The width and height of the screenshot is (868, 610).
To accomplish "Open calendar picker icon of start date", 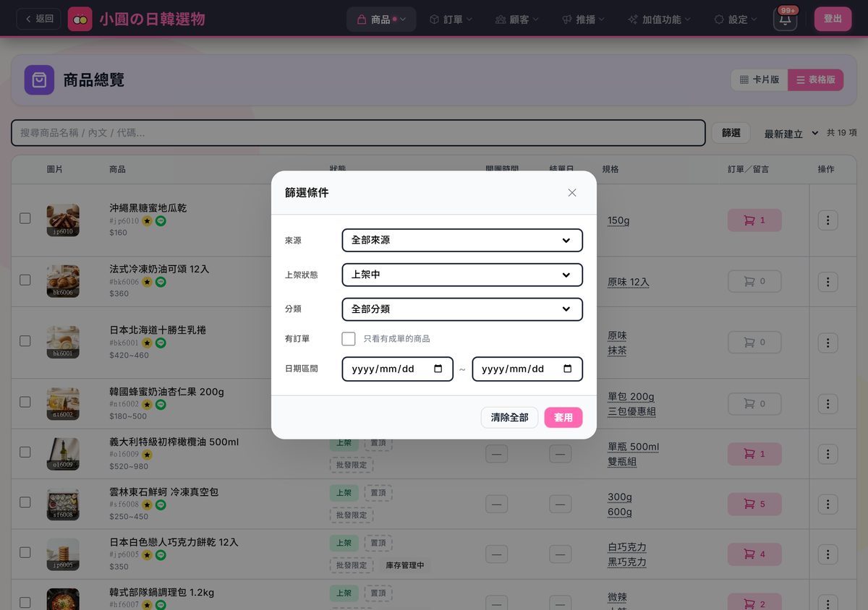I will (438, 369).
